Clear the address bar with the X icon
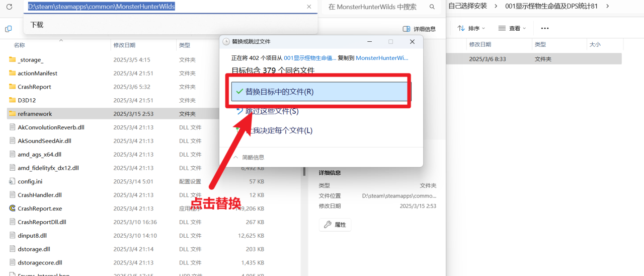The height and width of the screenshot is (276, 644). (309, 7)
